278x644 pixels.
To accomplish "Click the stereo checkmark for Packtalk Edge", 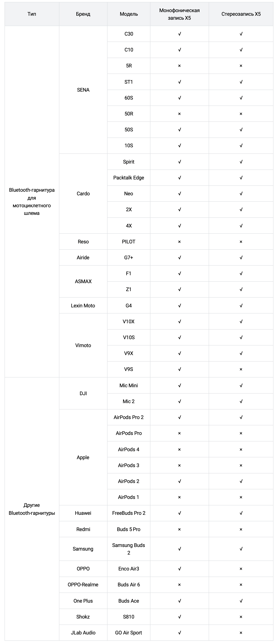I will pyautogui.click(x=241, y=178).
